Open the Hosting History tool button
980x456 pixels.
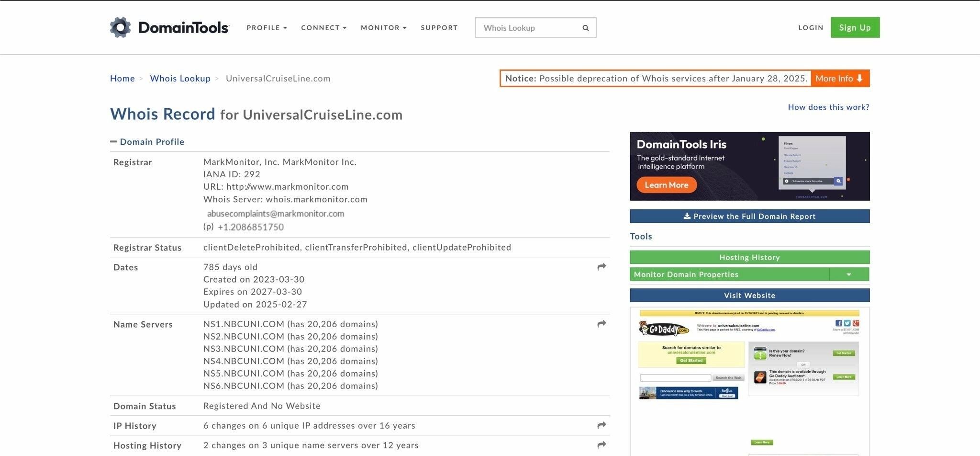pos(749,257)
